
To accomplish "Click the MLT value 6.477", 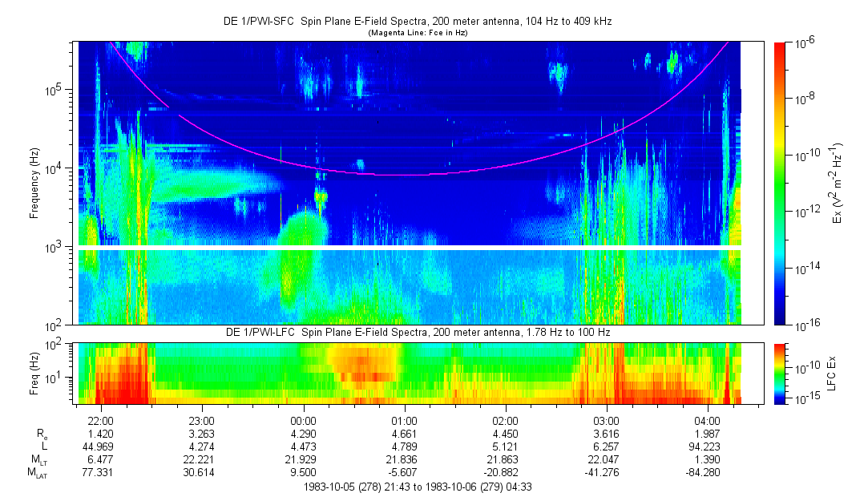I will tap(101, 459).
